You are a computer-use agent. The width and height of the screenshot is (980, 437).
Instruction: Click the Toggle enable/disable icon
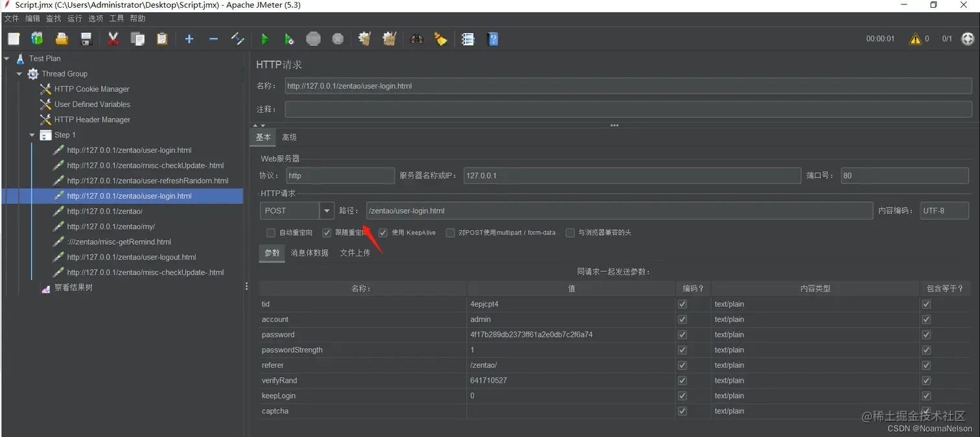(x=238, y=39)
